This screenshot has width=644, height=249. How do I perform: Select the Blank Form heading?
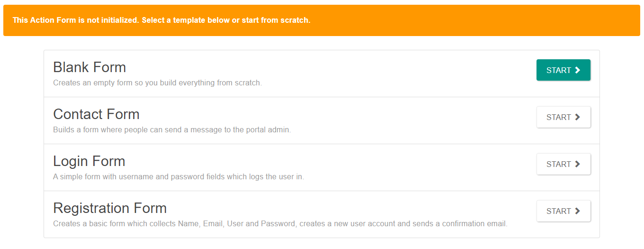(89, 67)
